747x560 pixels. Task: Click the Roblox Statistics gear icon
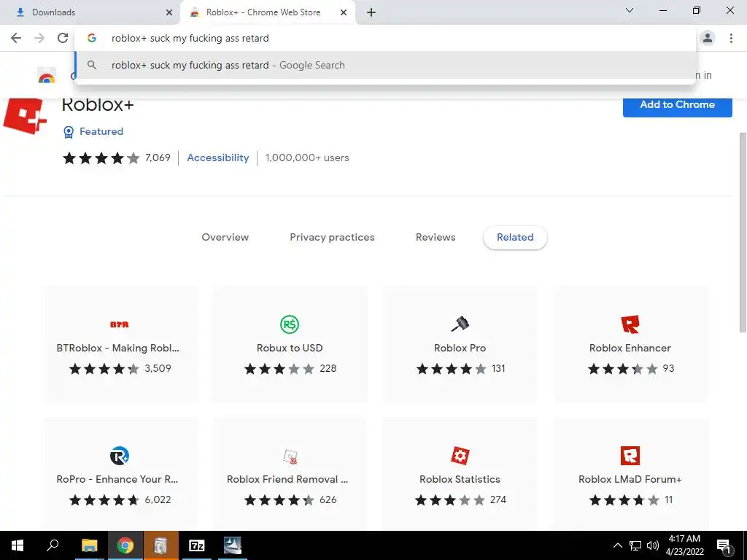460,456
